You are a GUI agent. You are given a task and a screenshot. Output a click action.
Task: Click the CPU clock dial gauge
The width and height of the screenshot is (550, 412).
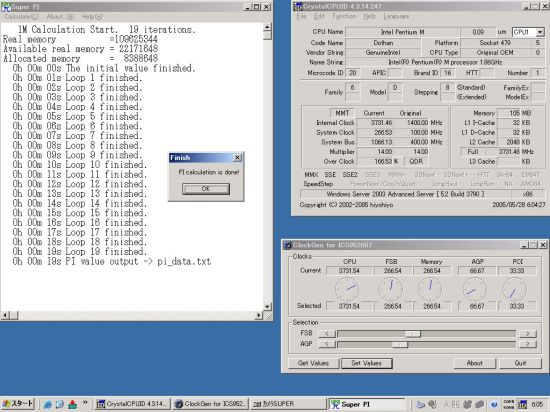347,289
